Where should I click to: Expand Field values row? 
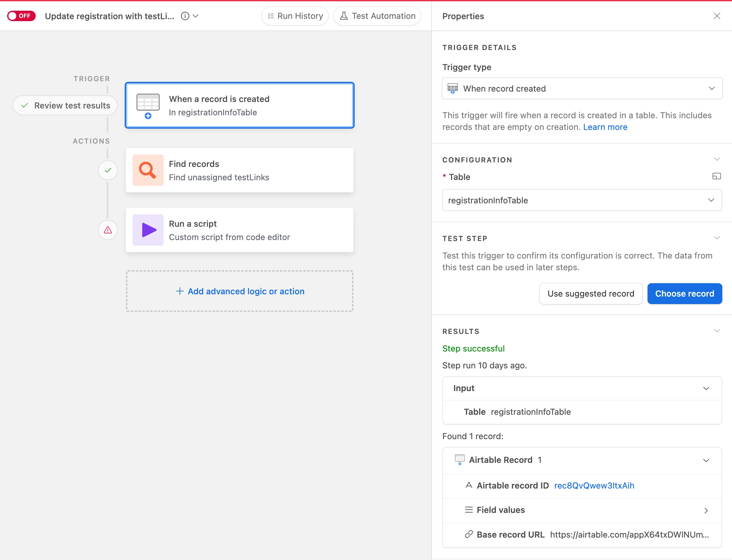pyautogui.click(x=706, y=510)
